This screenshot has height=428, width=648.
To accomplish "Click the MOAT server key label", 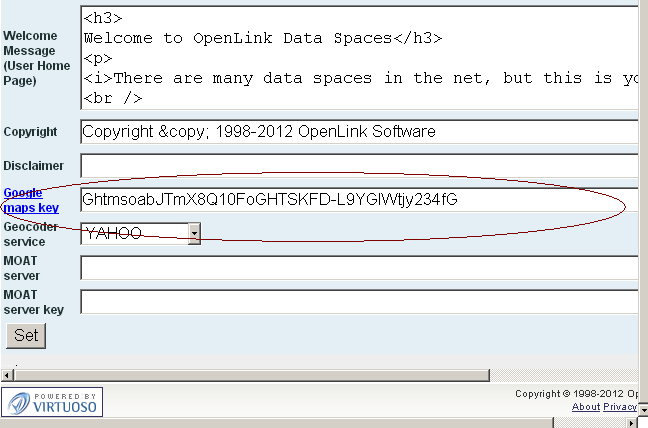I will pos(33,302).
